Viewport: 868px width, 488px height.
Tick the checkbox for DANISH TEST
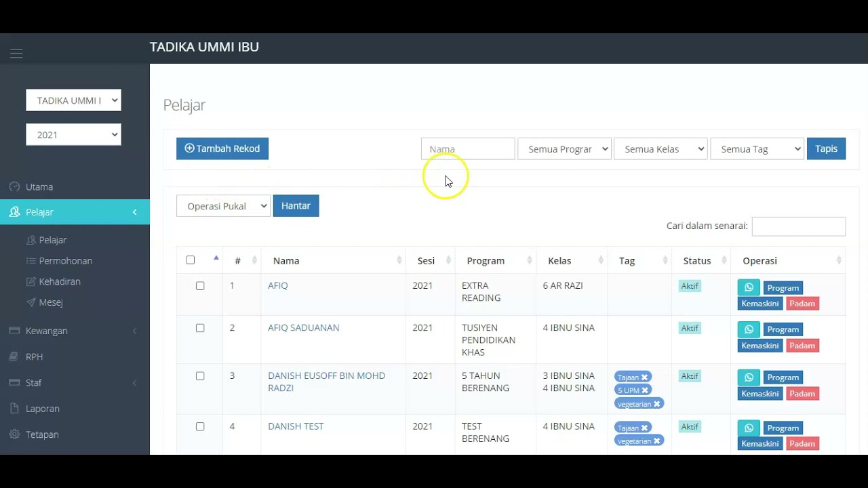coord(200,427)
